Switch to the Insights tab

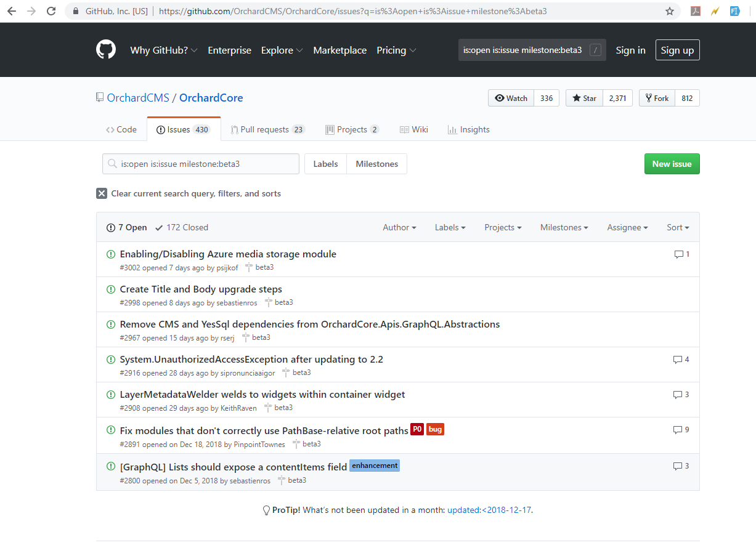(x=469, y=129)
